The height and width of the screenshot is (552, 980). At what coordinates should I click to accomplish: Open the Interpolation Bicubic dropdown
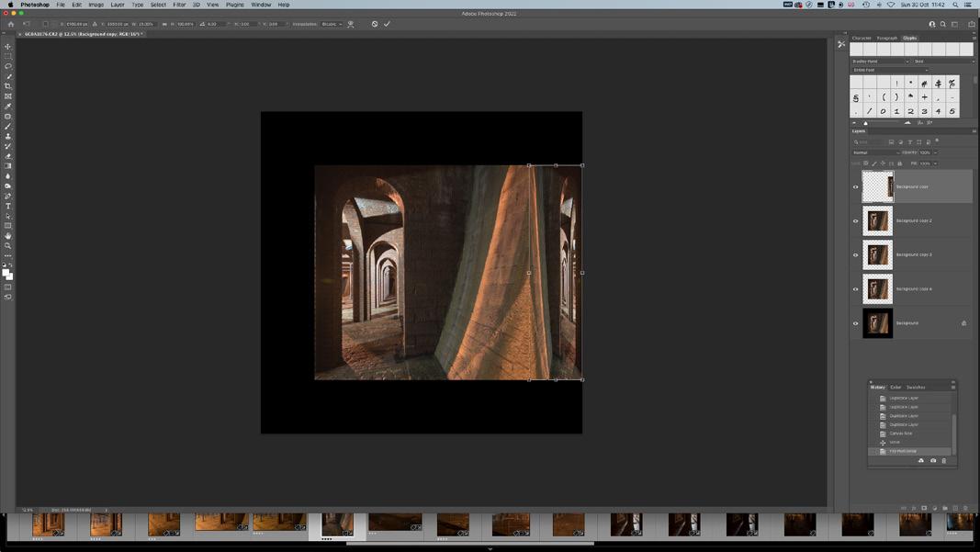[332, 24]
